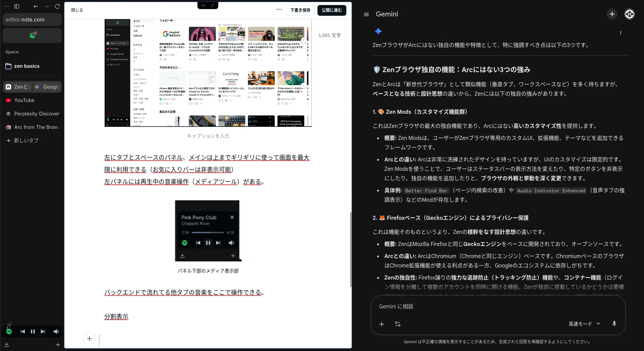Image resolution: width=644 pixels, height=351 pixels.
Task: Click the 2. Firefoxベース section heading
Action: coord(450,218)
